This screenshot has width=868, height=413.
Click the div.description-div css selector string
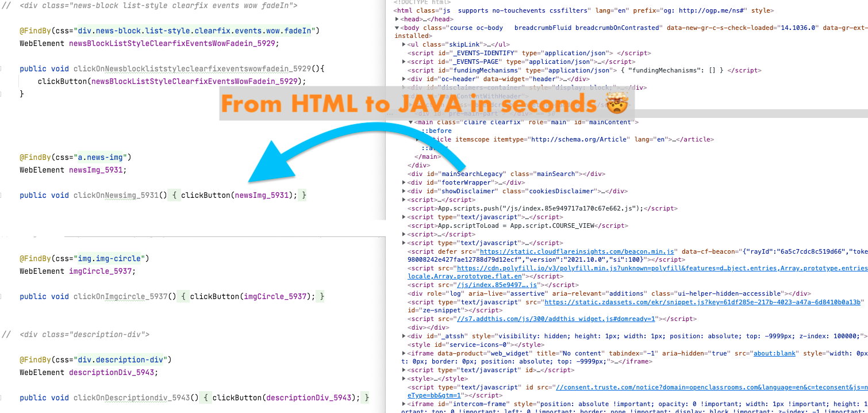121,360
